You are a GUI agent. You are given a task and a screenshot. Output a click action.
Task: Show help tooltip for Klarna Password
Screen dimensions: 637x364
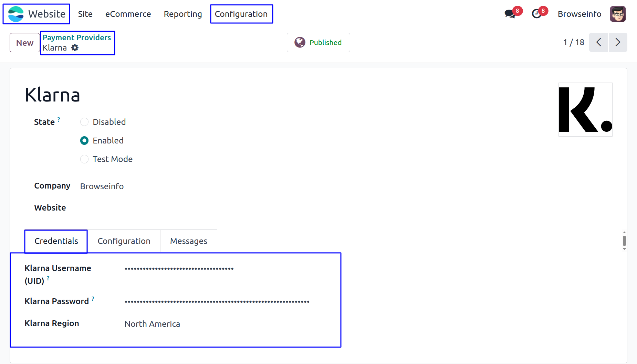[93, 299]
